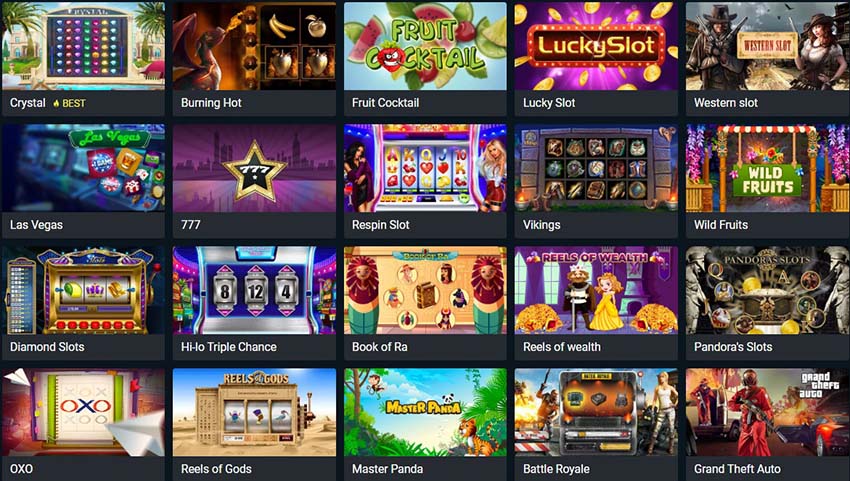Select the Reels of Gods thumbnail
850x481 pixels.
[x=254, y=412]
